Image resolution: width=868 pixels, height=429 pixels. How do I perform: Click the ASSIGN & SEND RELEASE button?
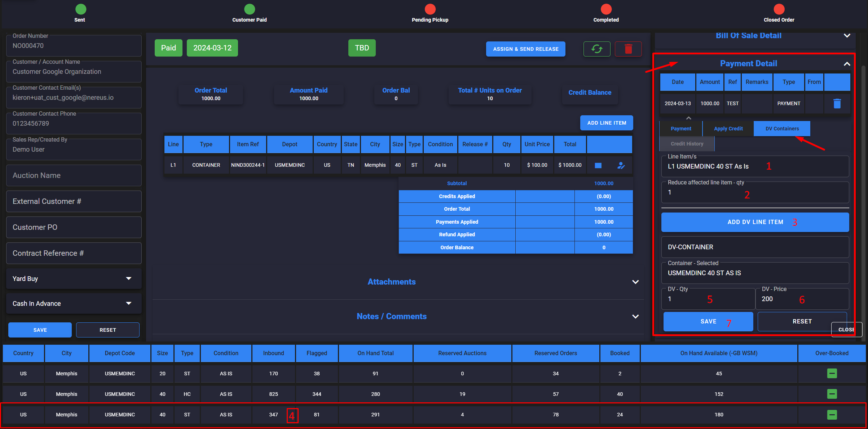pyautogui.click(x=525, y=49)
